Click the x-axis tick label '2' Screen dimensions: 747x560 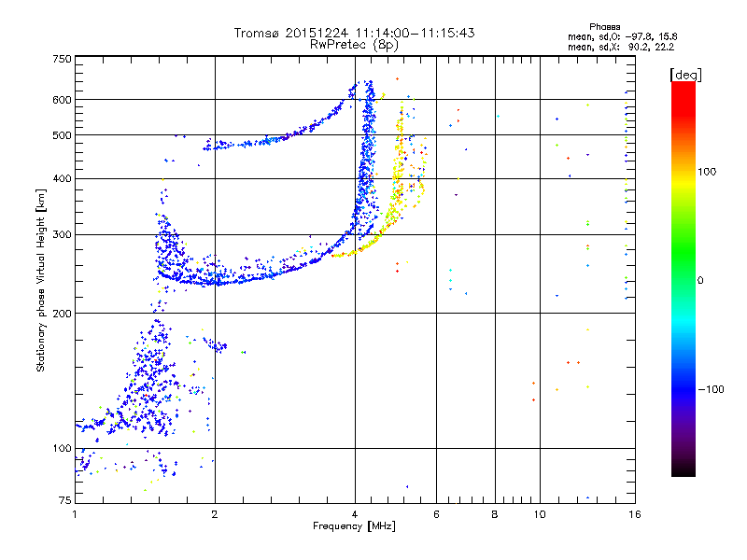pyautogui.click(x=215, y=514)
